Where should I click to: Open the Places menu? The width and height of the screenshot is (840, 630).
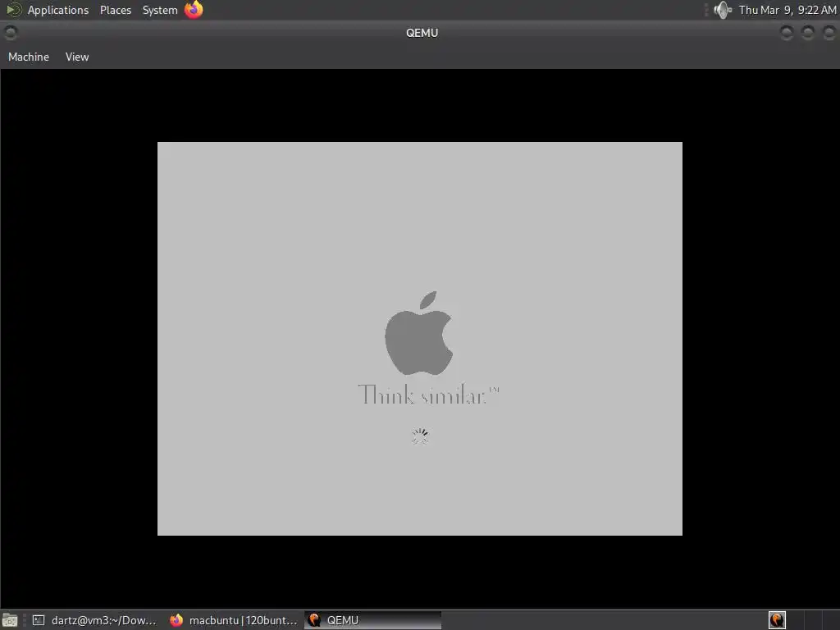point(115,10)
